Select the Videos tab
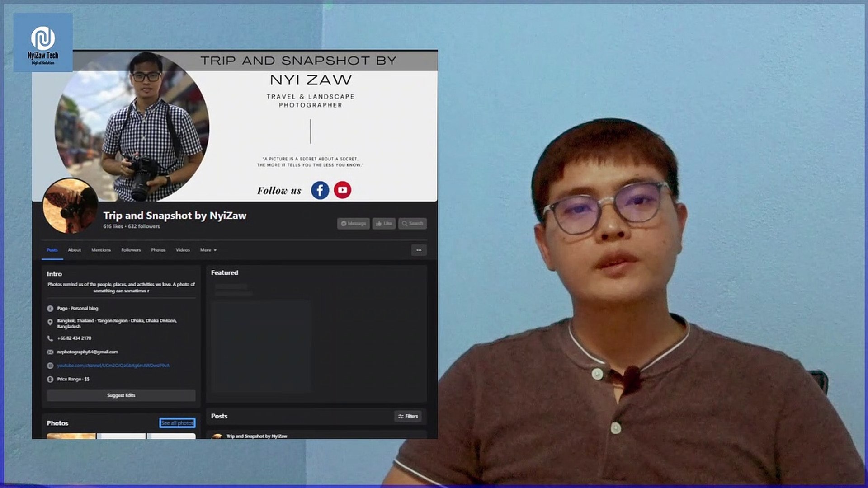 183,250
